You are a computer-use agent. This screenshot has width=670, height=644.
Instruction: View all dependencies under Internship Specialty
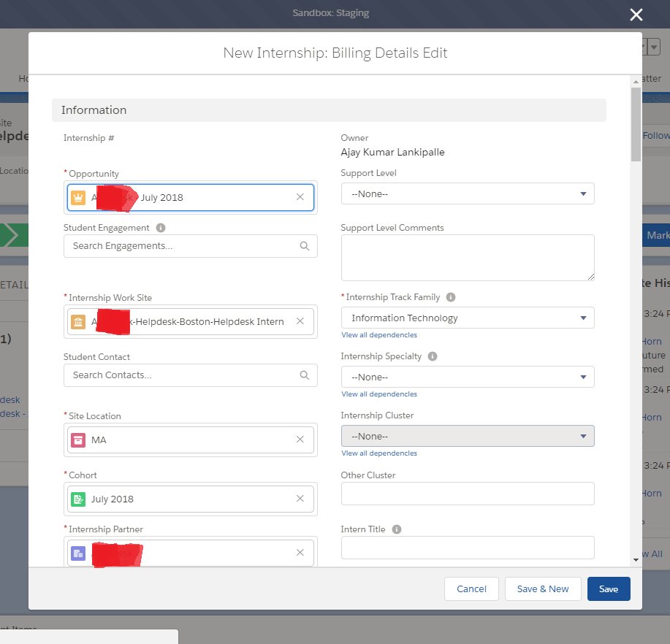(x=379, y=394)
